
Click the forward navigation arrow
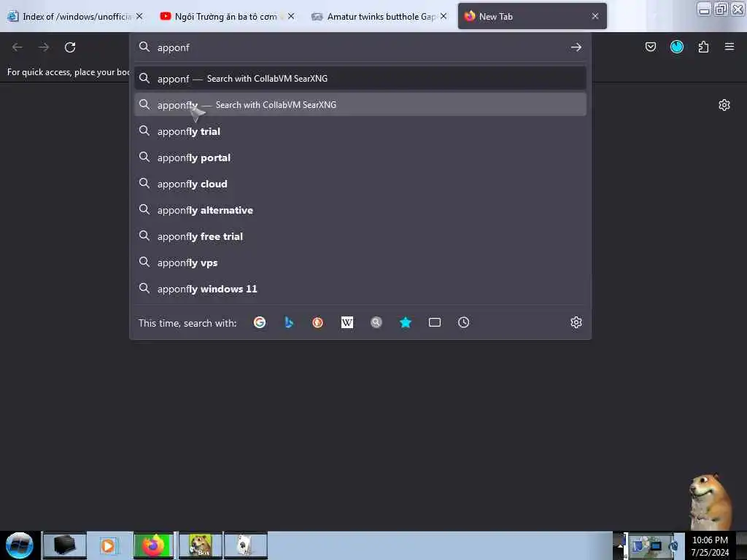coord(44,47)
